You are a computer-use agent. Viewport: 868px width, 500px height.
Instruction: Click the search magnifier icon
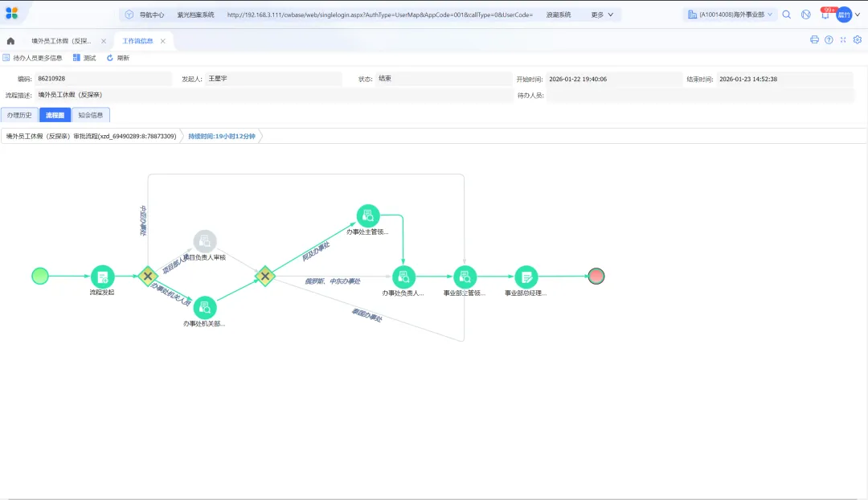click(x=787, y=15)
